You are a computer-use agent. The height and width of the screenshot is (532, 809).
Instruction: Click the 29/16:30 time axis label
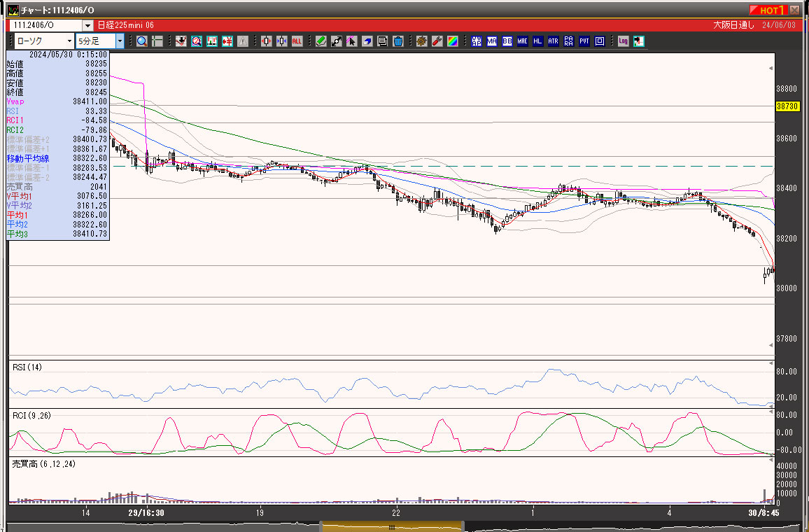coord(146,513)
